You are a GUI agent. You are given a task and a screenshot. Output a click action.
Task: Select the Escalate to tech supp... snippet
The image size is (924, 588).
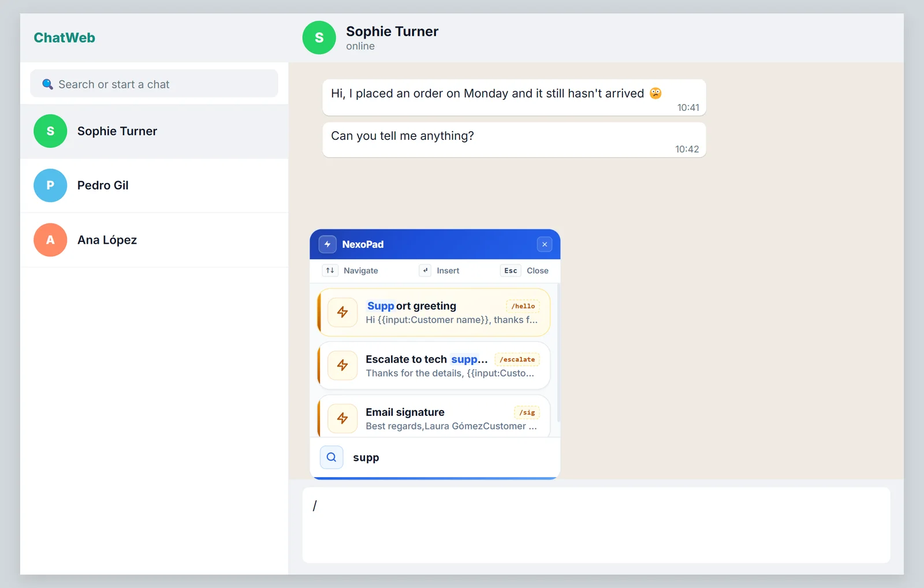[x=434, y=366]
